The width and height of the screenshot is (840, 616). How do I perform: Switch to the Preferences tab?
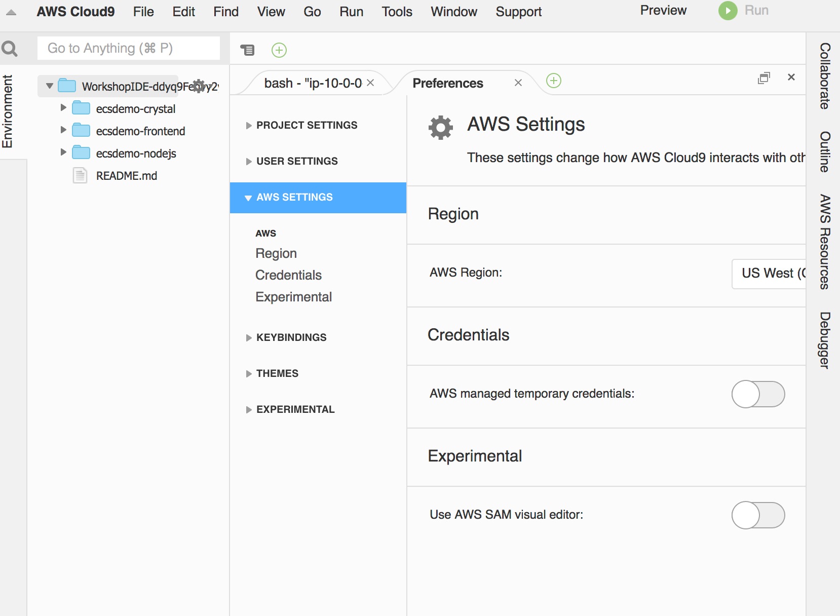point(448,83)
